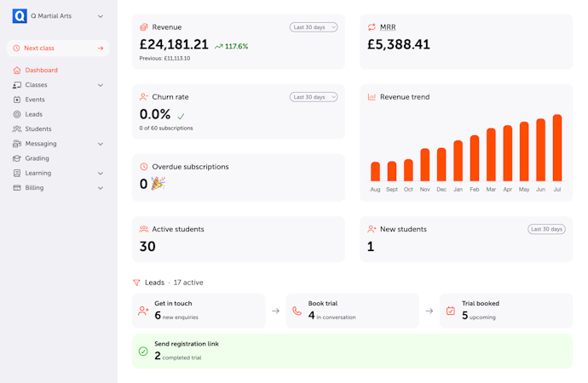This screenshot has width=588, height=383.
Task: Click the Revenue trend chart icon
Action: coord(372,97)
